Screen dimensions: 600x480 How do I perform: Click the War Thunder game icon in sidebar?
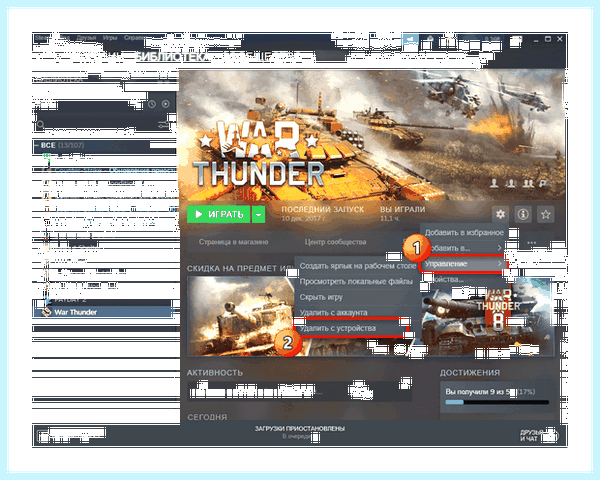46,312
